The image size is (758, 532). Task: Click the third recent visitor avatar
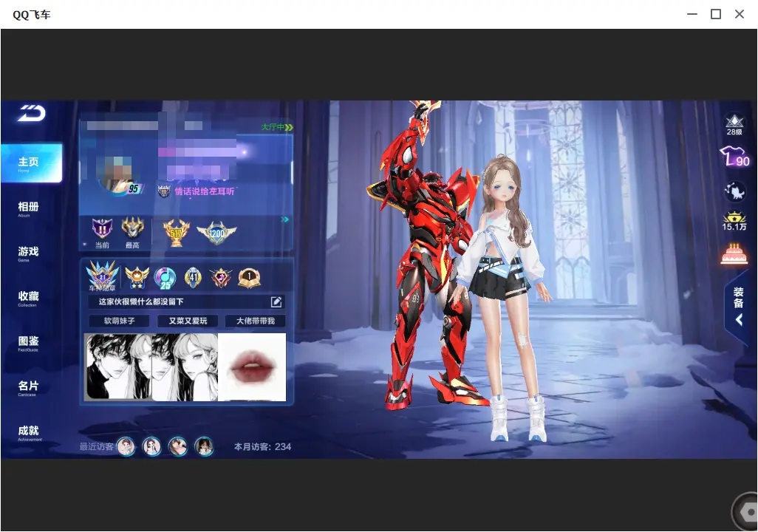click(177, 446)
